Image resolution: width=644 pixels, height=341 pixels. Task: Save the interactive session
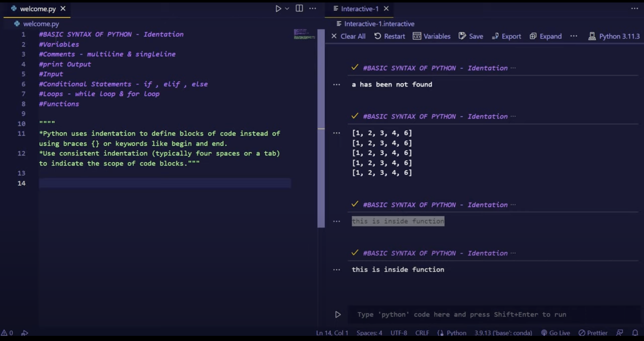pos(470,36)
